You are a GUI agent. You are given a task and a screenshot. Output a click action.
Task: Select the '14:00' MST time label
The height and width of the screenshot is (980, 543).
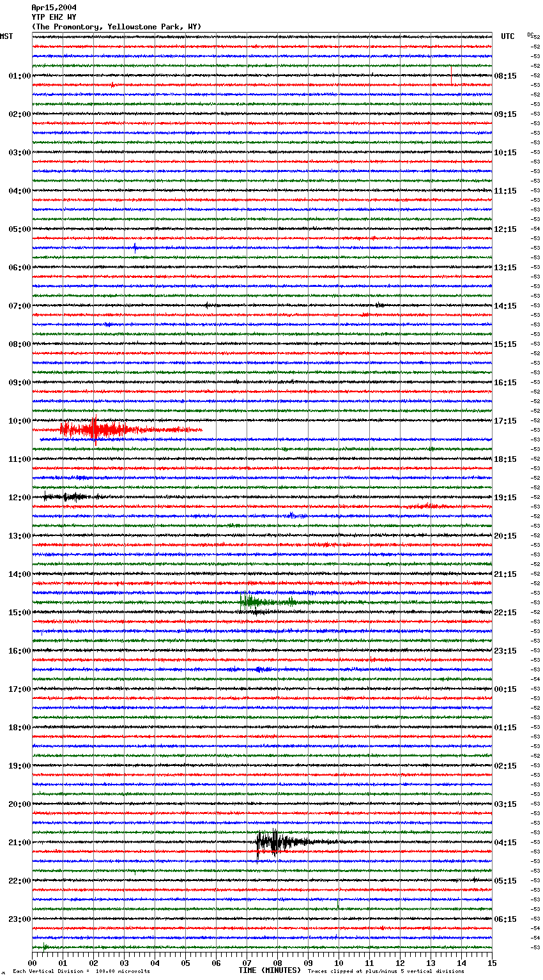coord(19,574)
